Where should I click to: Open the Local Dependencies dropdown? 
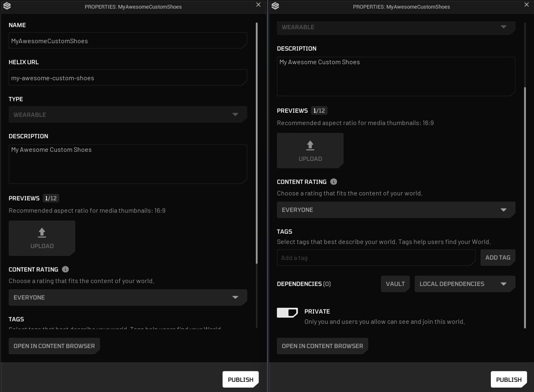click(x=465, y=284)
